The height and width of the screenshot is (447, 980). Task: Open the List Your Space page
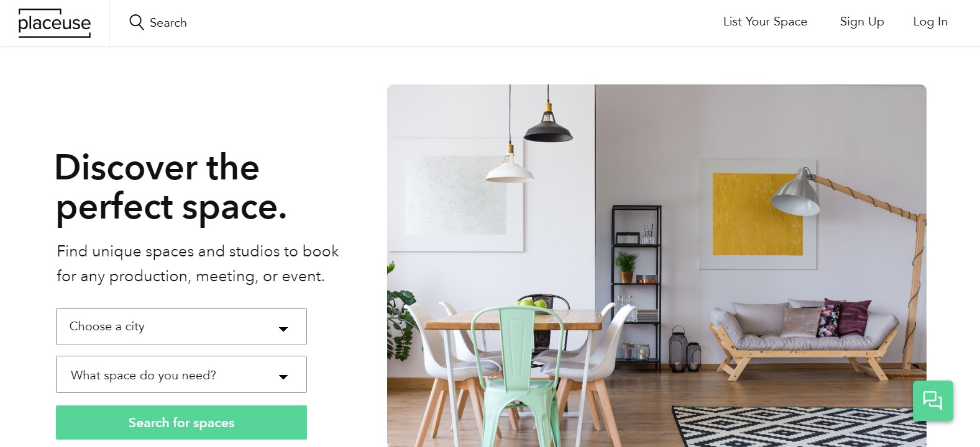click(x=765, y=22)
